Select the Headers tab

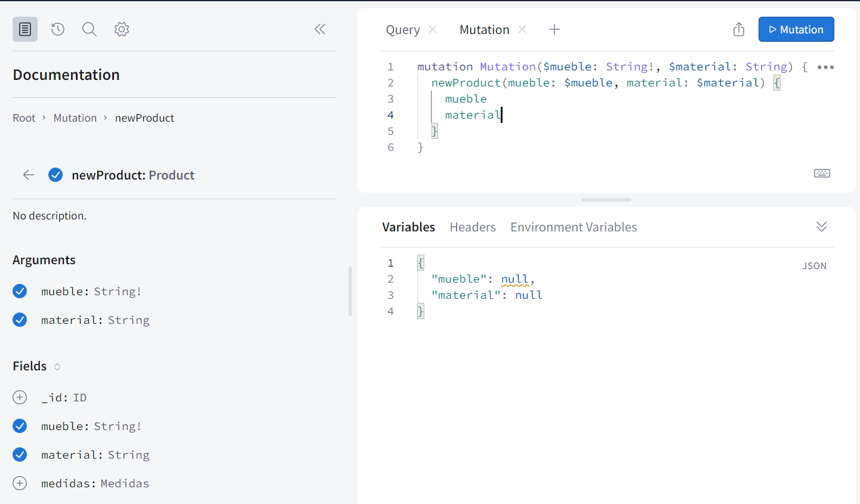[x=473, y=227]
